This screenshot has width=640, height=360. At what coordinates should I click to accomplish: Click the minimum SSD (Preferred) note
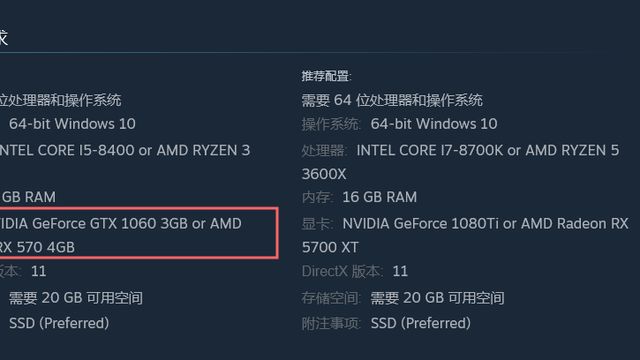[x=59, y=323]
